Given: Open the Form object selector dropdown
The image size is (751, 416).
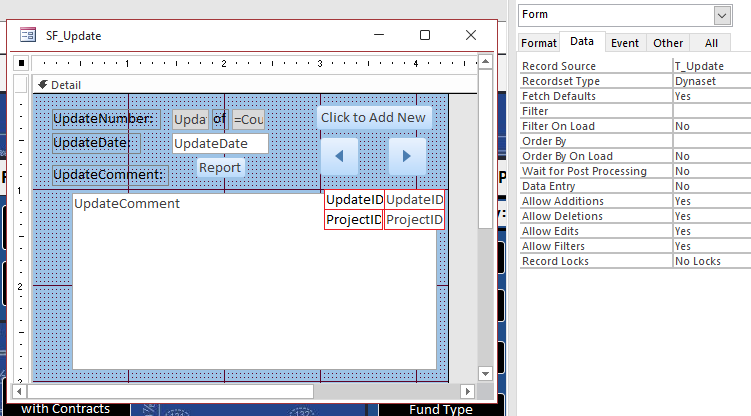Looking at the screenshot, I should [x=722, y=16].
